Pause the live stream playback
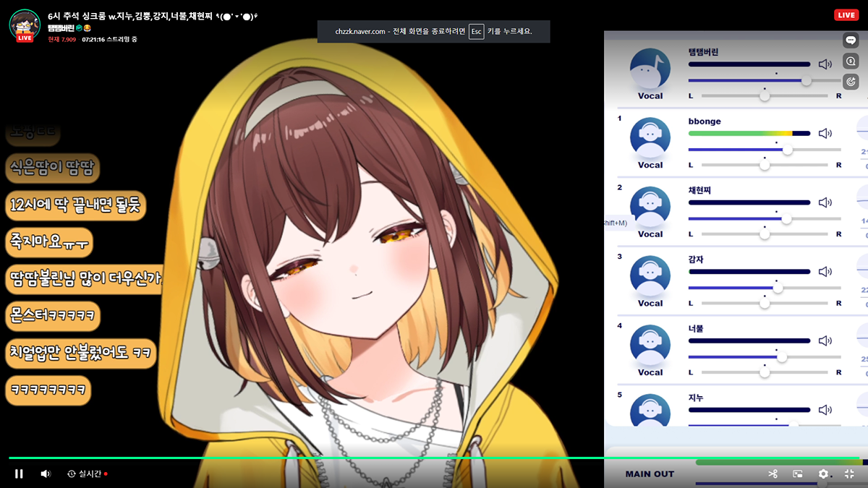Viewport: 868px width, 488px height. (x=19, y=474)
